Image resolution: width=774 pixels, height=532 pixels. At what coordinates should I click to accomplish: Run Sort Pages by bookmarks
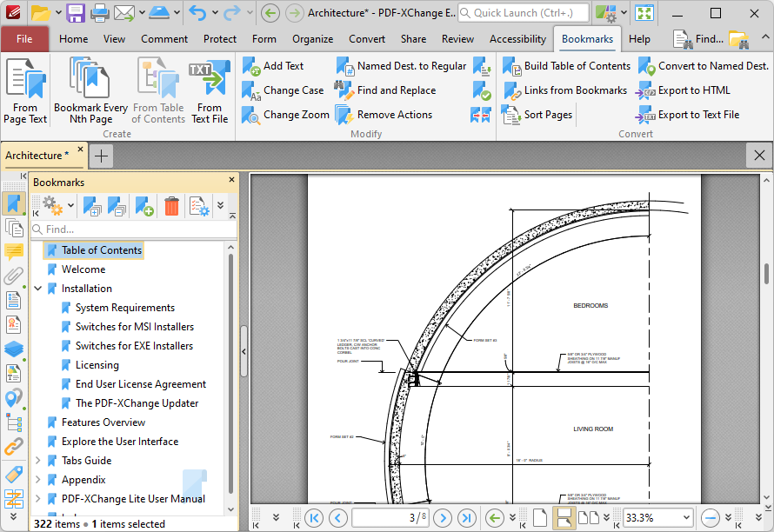pos(537,115)
